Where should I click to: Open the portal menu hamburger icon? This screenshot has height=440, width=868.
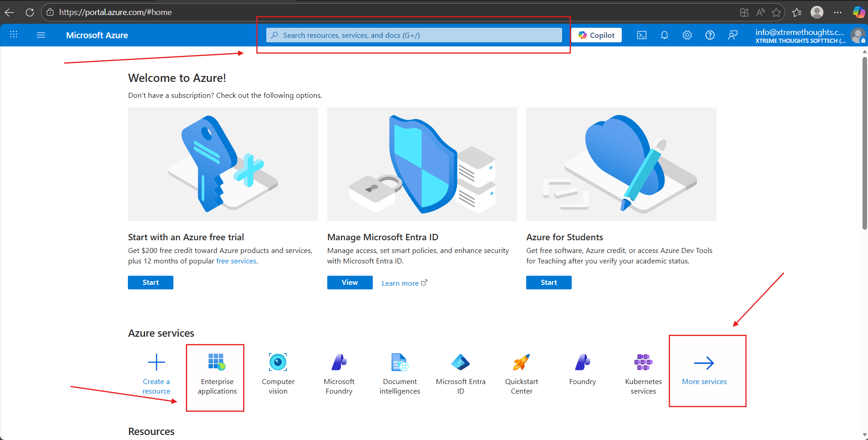coord(41,35)
